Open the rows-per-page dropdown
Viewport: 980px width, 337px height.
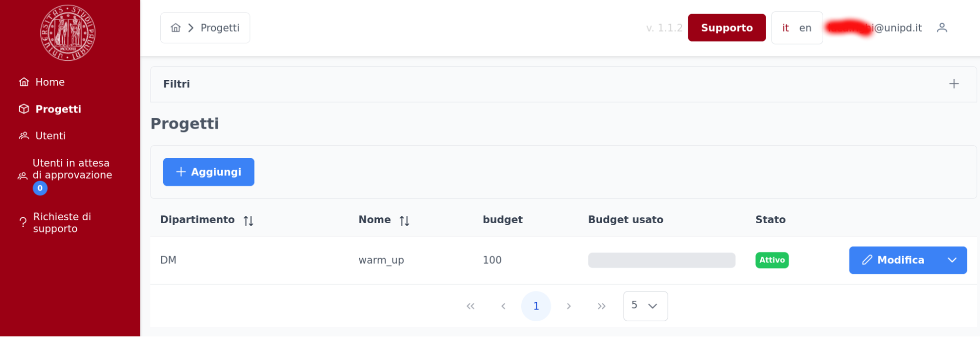tap(645, 306)
